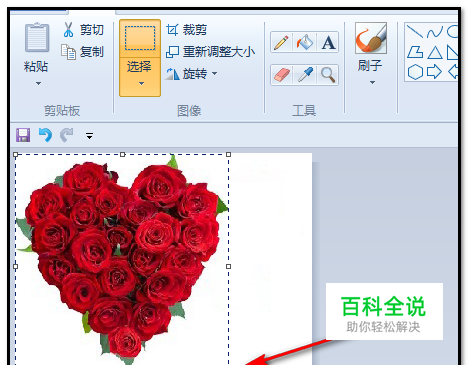Choose the Curve shape

point(435,32)
